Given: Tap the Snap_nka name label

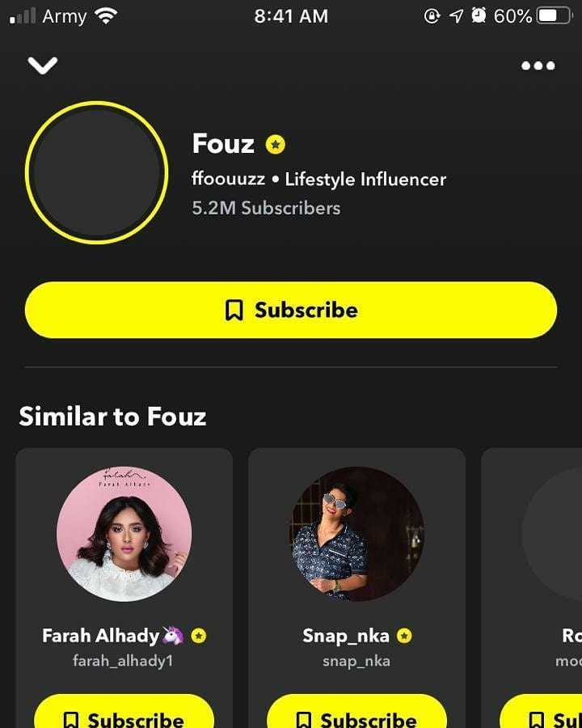Looking at the screenshot, I should (346, 636).
